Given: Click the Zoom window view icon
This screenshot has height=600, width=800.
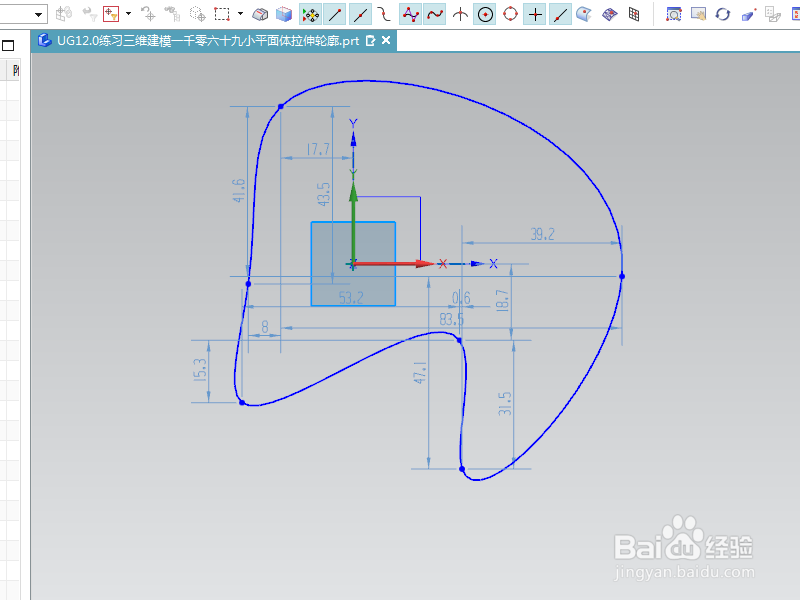Looking at the screenshot, I should pos(673,14).
